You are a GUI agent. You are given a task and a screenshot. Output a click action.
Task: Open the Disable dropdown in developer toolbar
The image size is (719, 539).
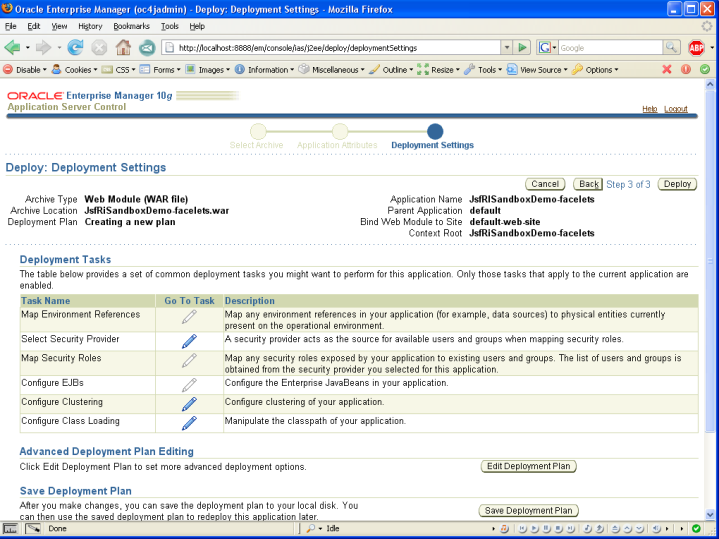coord(25,69)
